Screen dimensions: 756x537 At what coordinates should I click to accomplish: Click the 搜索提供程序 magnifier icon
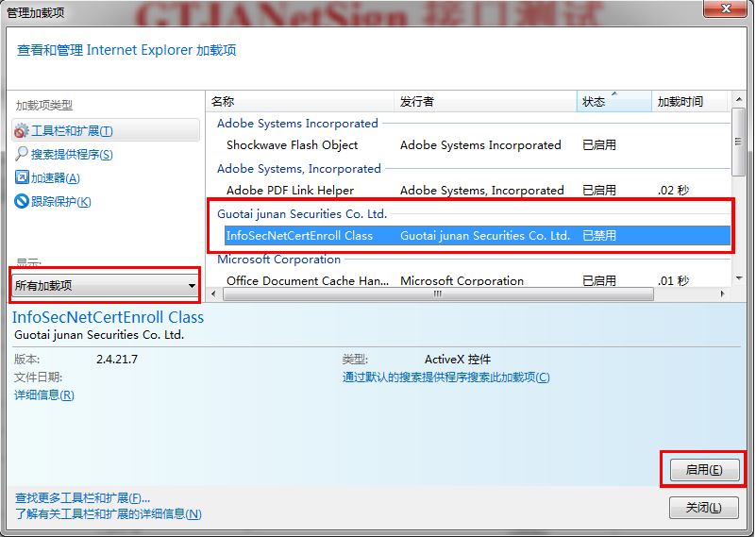(21, 154)
